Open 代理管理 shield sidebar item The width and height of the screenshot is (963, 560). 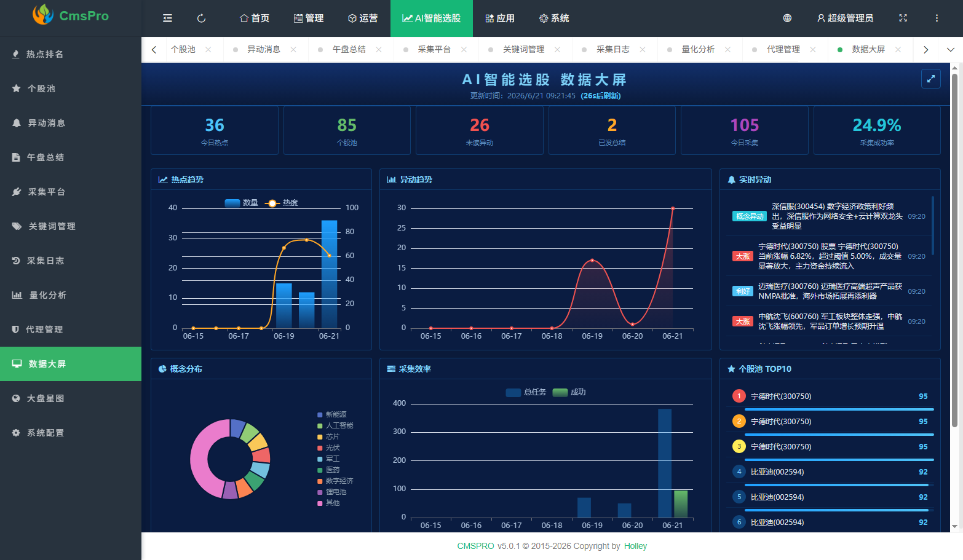click(x=71, y=329)
